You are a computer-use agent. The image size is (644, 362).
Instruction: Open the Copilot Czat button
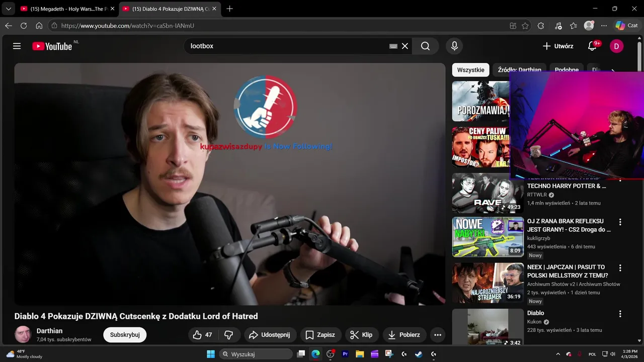626,26
